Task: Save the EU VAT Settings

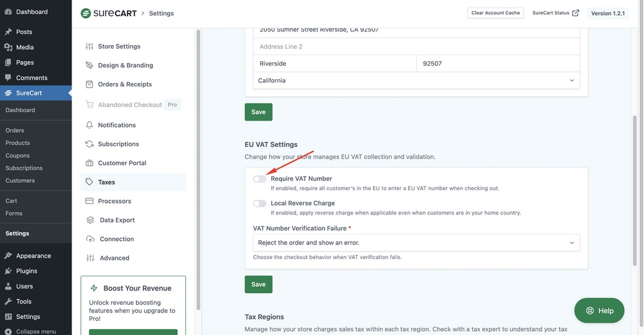Action: point(258,285)
